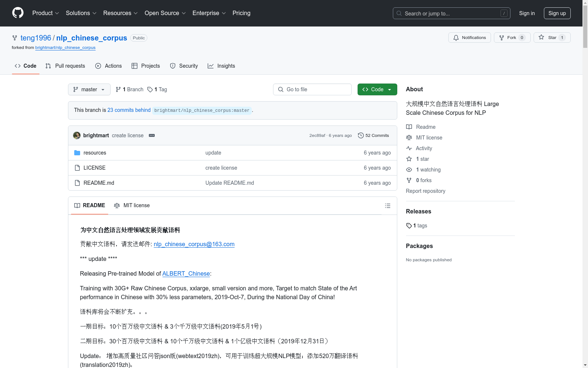Open the 1 tags link under Releases
Screen dimensions: 588x368
(x=417, y=226)
